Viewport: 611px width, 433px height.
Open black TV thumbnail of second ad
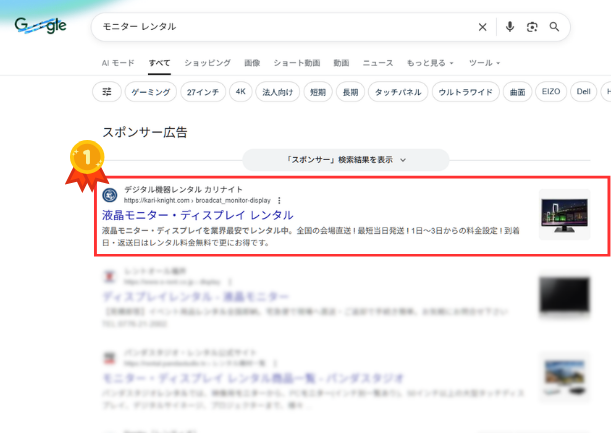564,295
